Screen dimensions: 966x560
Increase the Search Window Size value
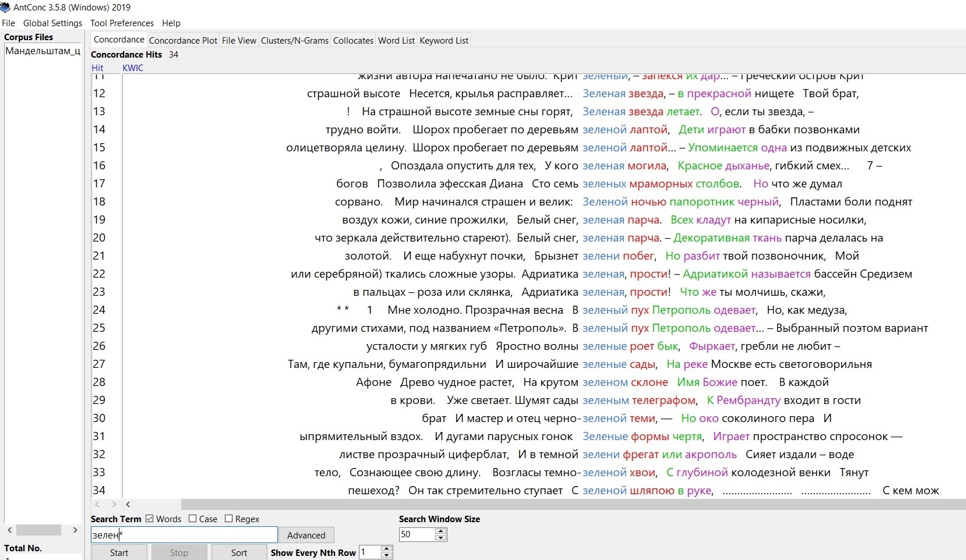click(x=441, y=531)
